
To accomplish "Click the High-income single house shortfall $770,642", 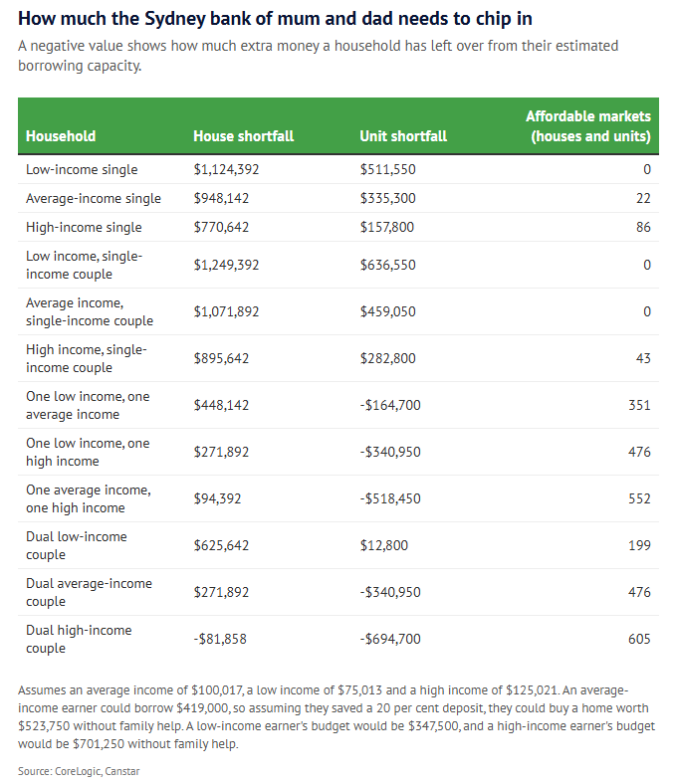I will click(x=221, y=227).
